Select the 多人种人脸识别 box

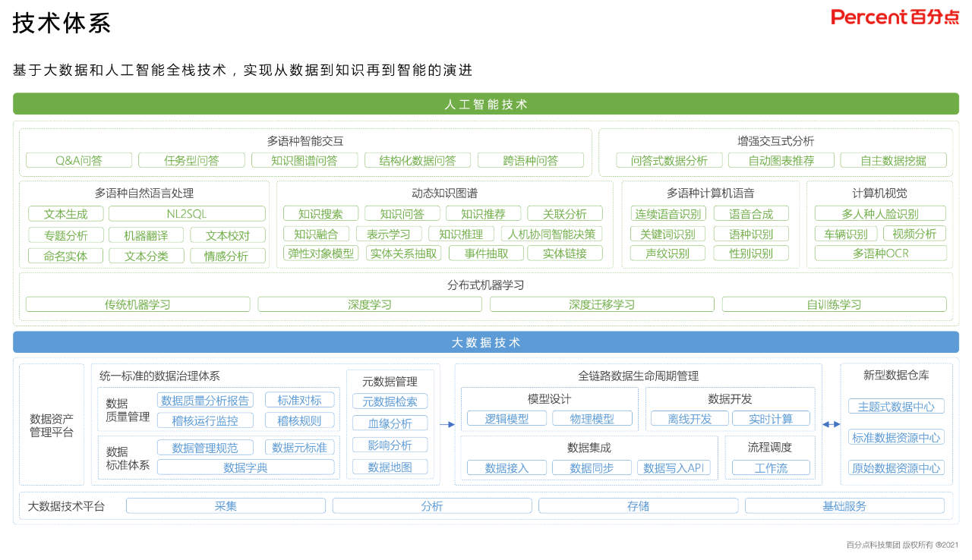pos(880,214)
